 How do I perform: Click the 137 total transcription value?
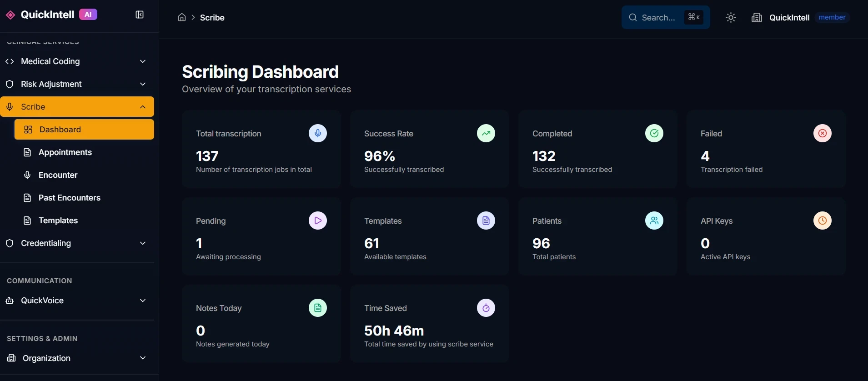click(207, 156)
